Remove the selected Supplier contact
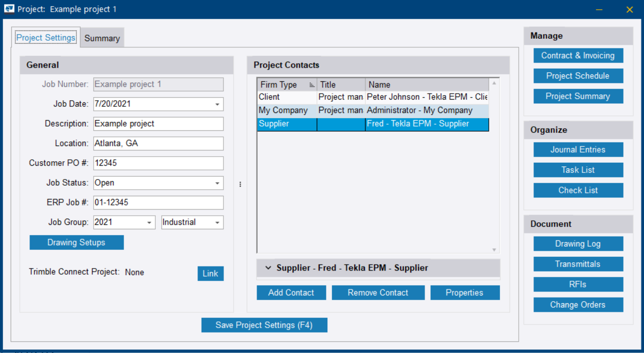This screenshot has height=353, width=644. click(x=378, y=292)
